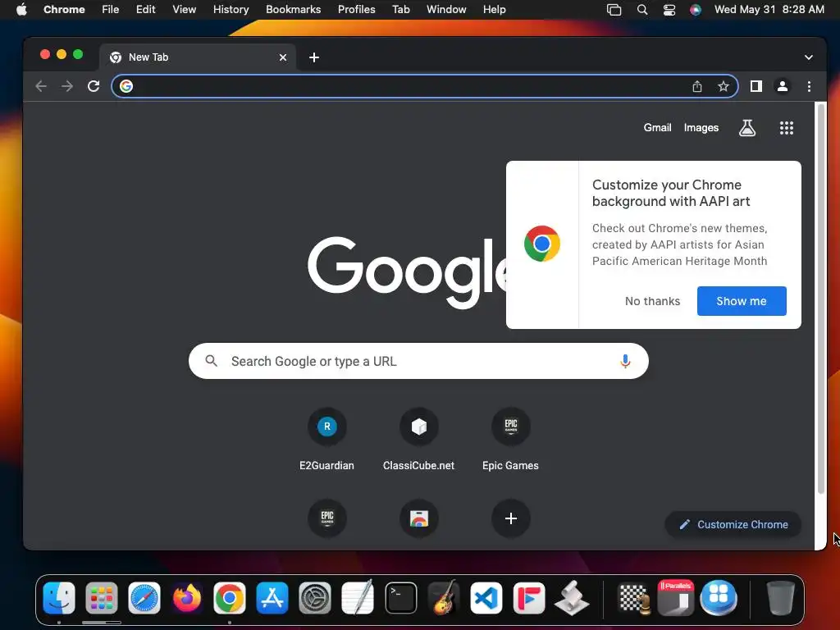
Task: Launch Siri from the menu bar
Action: tap(696, 10)
